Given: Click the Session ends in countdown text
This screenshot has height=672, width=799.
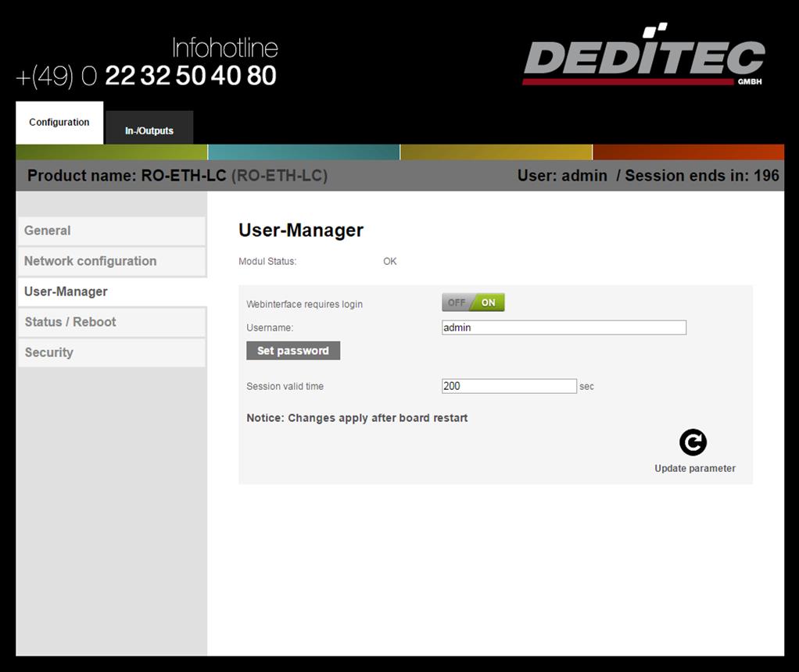Looking at the screenshot, I should tap(701, 176).
